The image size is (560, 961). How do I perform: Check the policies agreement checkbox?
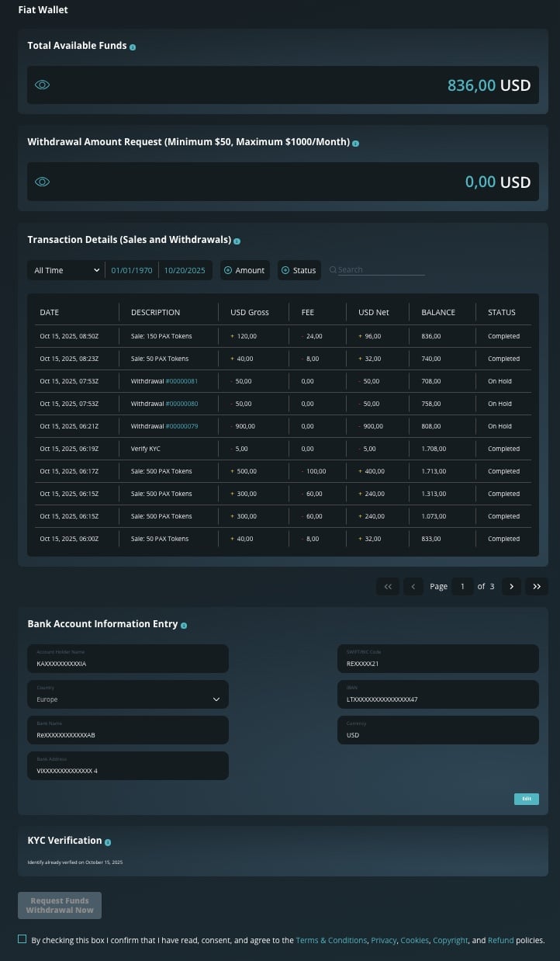(22, 939)
